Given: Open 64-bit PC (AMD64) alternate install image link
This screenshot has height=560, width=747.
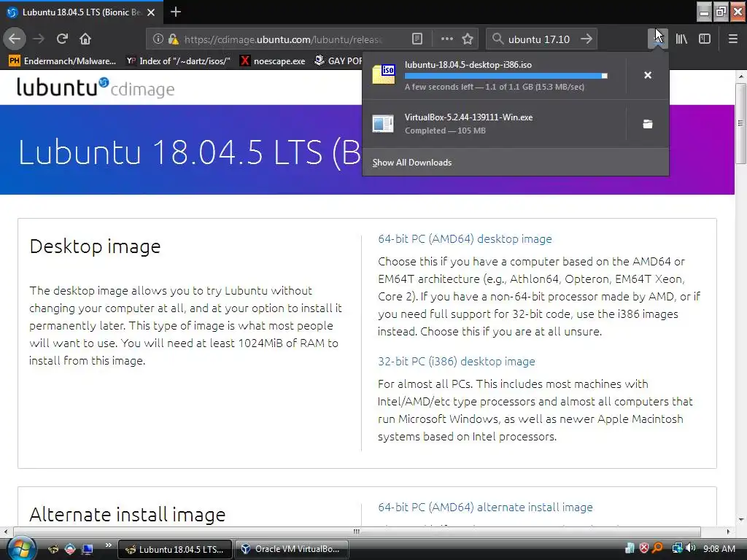Looking at the screenshot, I should coord(485,507).
